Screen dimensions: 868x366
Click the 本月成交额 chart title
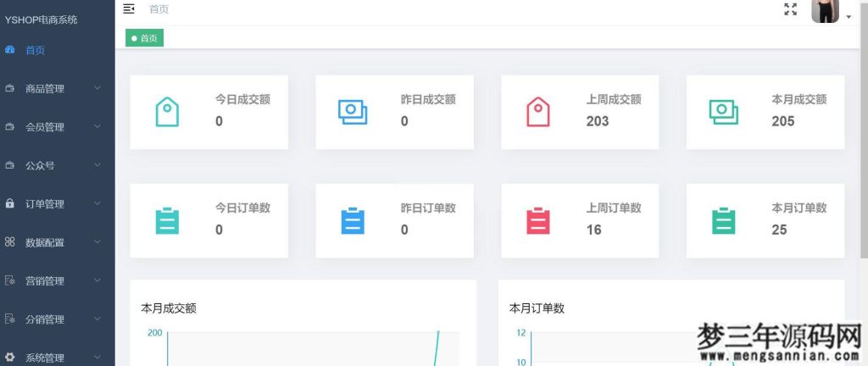point(169,308)
